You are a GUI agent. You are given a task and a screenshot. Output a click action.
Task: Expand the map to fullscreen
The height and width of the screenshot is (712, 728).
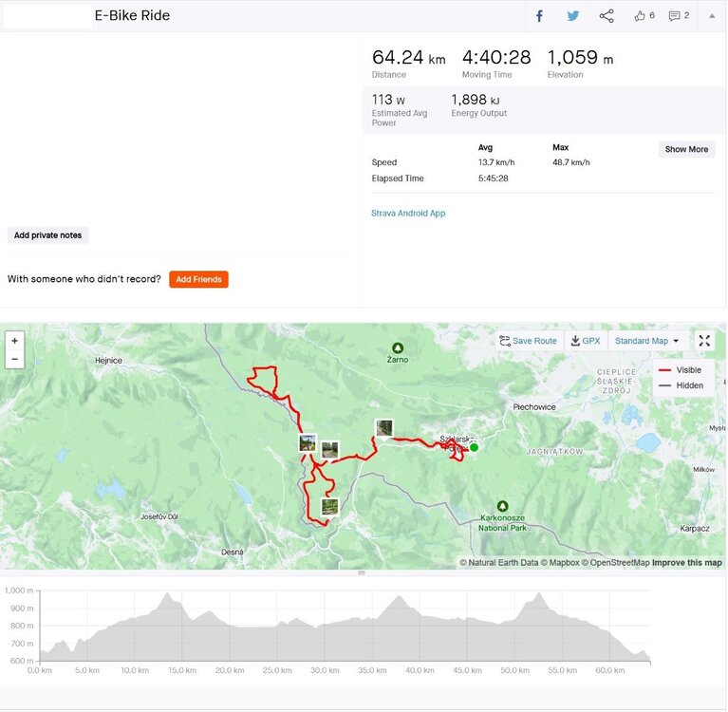click(x=704, y=341)
